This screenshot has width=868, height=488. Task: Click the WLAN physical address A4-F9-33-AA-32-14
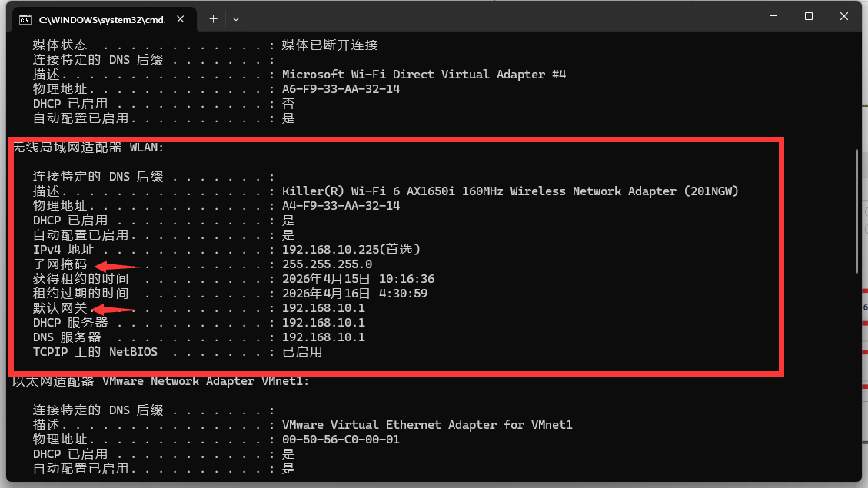[341, 206]
